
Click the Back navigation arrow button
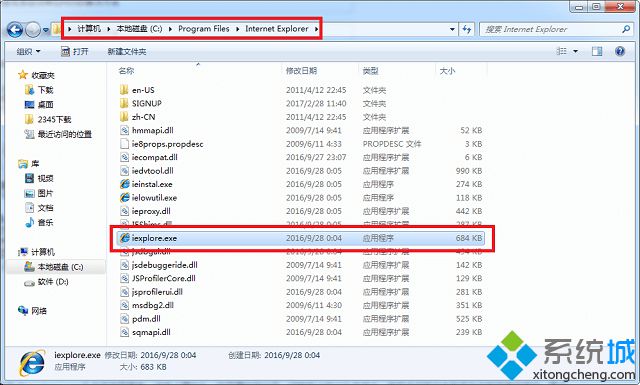[x=15, y=29]
